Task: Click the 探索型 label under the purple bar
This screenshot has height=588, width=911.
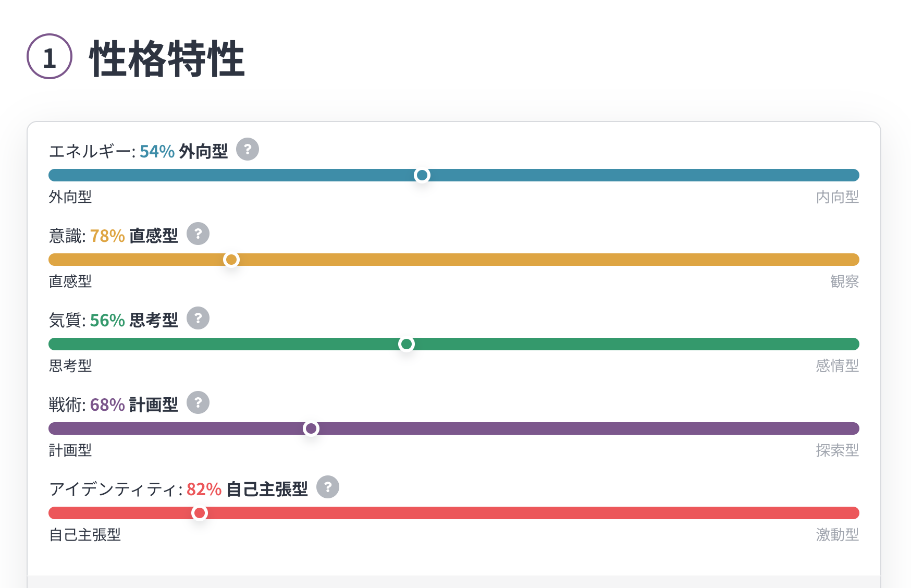Action: [837, 450]
